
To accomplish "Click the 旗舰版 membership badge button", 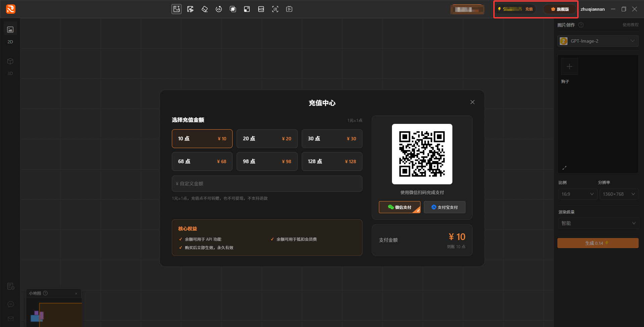I will (560, 9).
